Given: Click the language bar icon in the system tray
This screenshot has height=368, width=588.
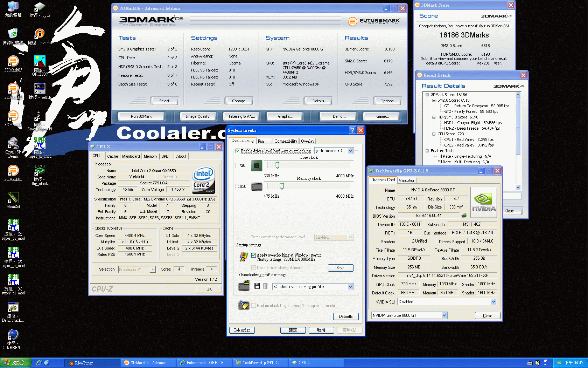Looking at the screenshot, I should coord(530,363).
